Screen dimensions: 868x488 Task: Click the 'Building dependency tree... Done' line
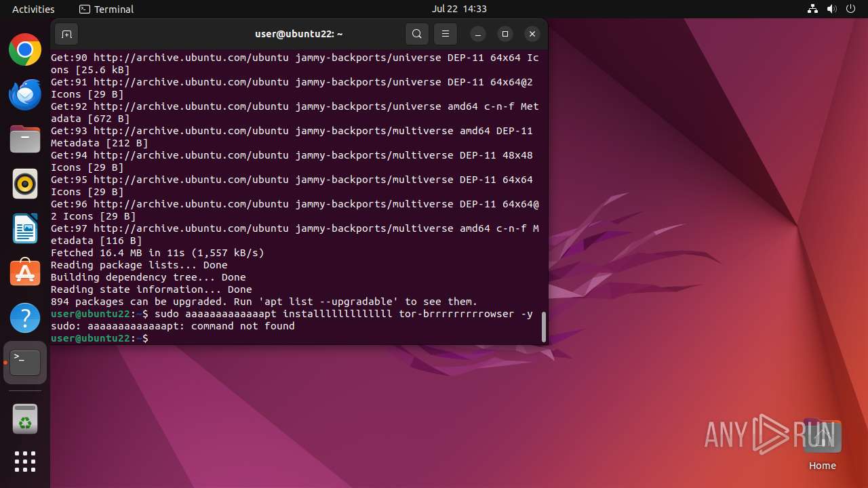click(x=149, y=277)
